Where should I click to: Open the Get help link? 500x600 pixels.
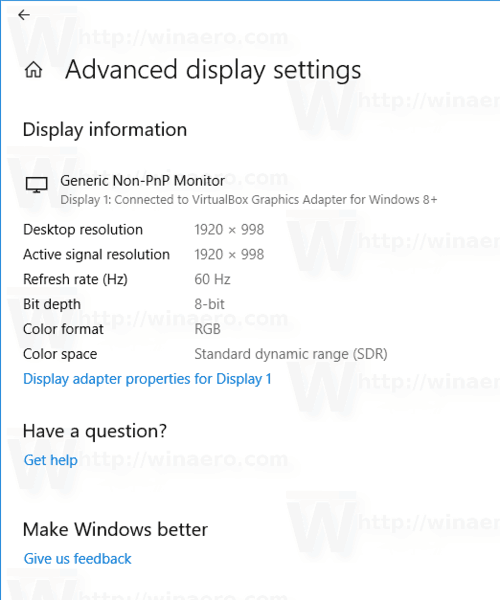[x=50, y=460]
